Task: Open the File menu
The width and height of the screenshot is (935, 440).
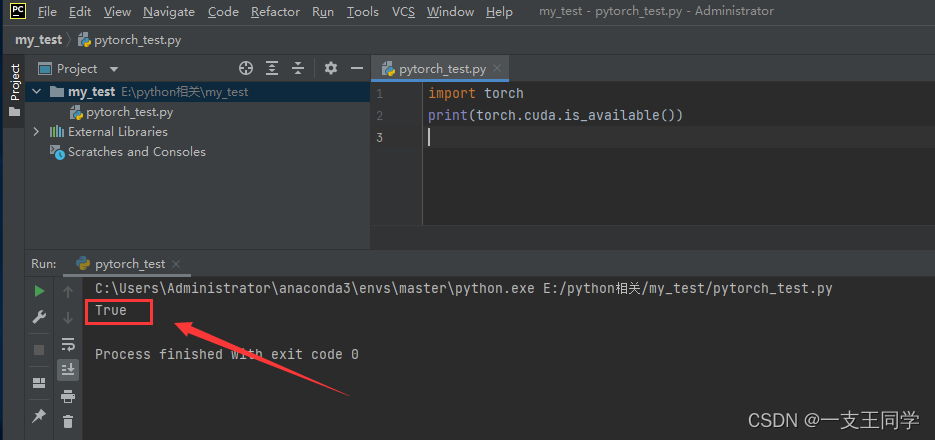Action: (47, 11)
